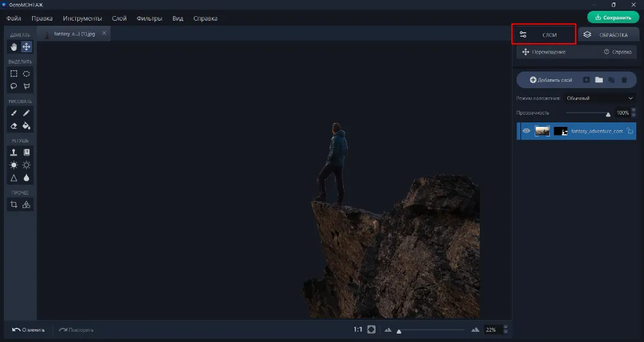Choose the lasso selection tool
Screen dimensions: 644x342
[14, 86]
